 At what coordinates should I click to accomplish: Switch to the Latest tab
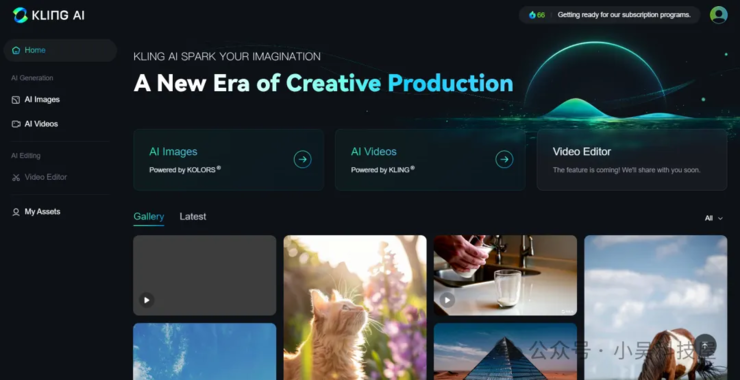pyautogui.click(x=193, y=217)
